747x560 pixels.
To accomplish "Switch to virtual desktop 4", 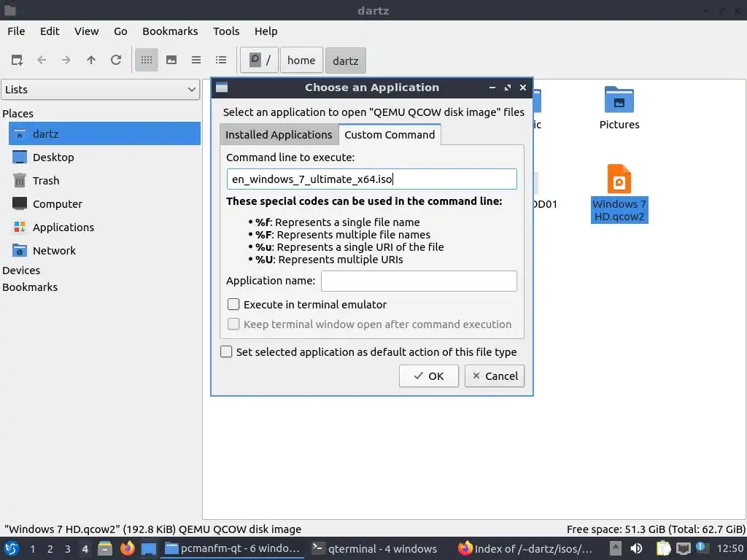I will (85, 549).
